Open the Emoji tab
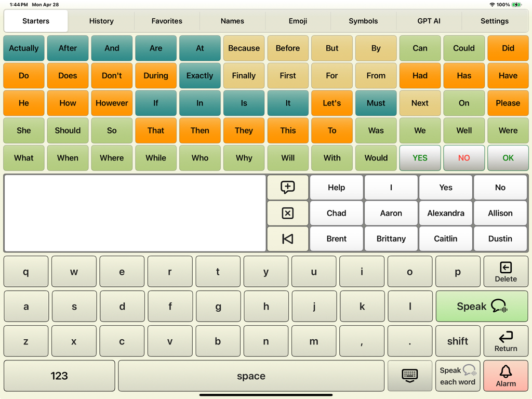Image resolution: width=532 pixels, height=399 pixels. click(x=298, y=21)
